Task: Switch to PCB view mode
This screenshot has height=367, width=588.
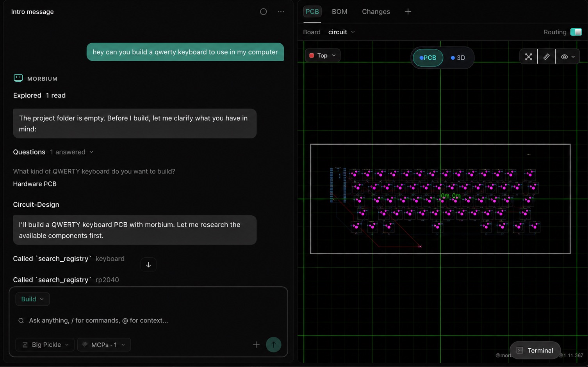Action: click(428, 58)
